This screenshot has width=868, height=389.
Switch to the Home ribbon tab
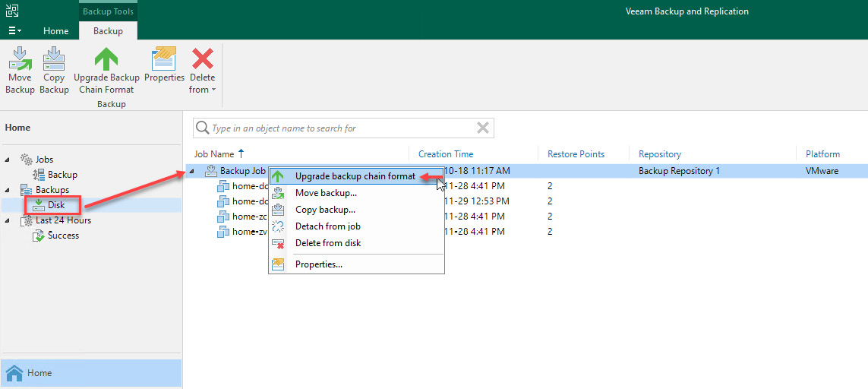pyautogui.click(x=56, y=31)
